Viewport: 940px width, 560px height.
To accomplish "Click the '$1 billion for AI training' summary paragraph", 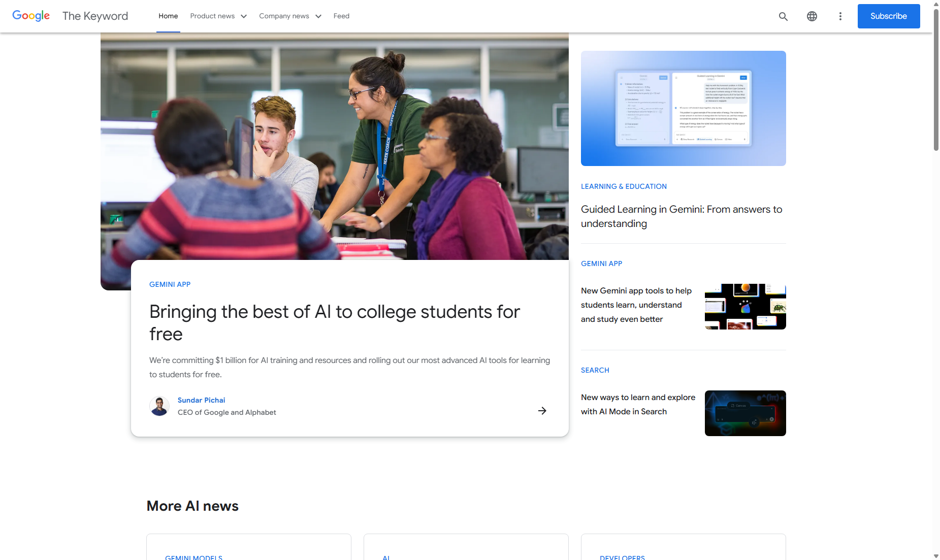I will (x=349, y=367).
